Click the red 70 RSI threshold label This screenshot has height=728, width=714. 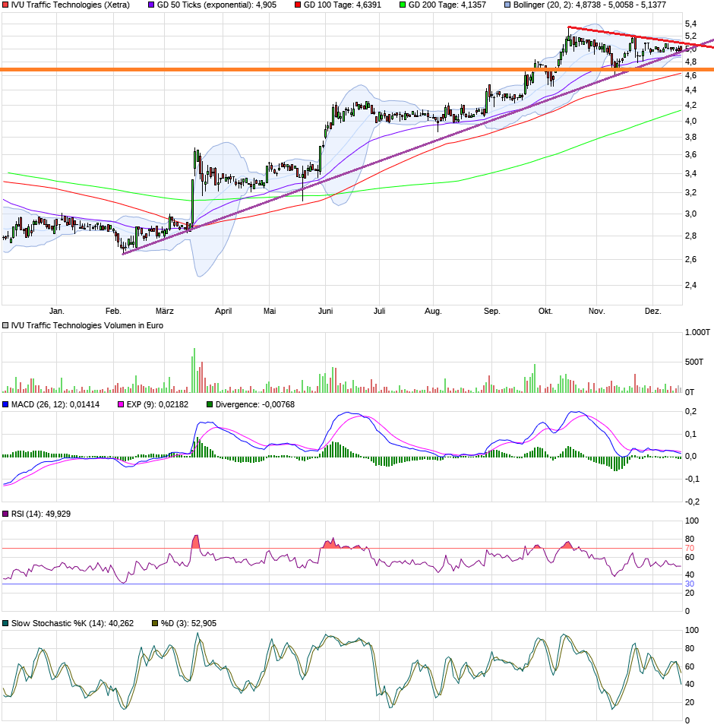(x=690, y=549)
